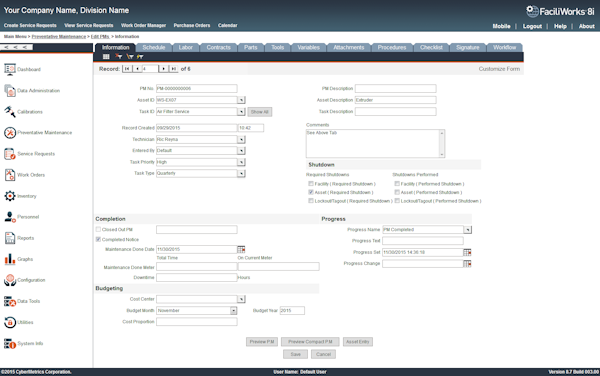The width and height of the screenshot is (600, 376).
Task: Switch to the Checklist tab
Action: (x=431, y=47)
